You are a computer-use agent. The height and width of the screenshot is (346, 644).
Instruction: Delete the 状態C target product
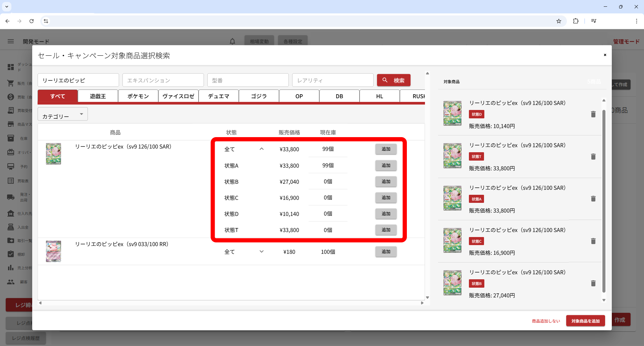click(x=593, y=241)
